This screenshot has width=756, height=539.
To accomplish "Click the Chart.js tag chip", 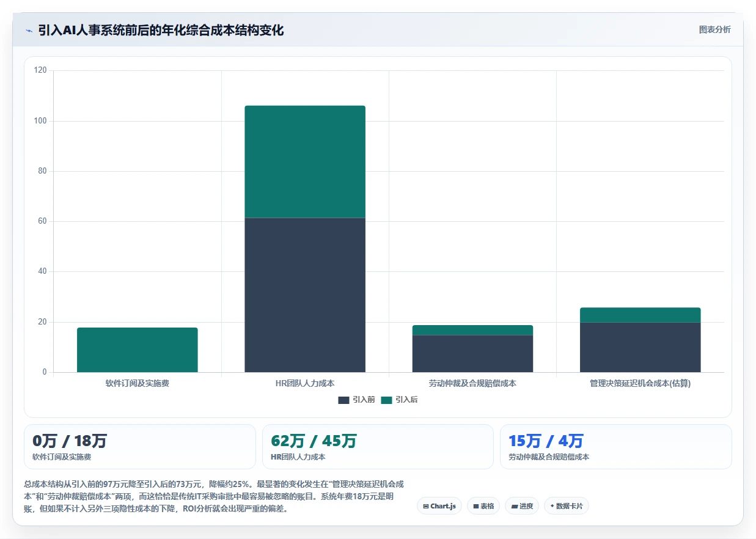I will click(x=439, y=506).
